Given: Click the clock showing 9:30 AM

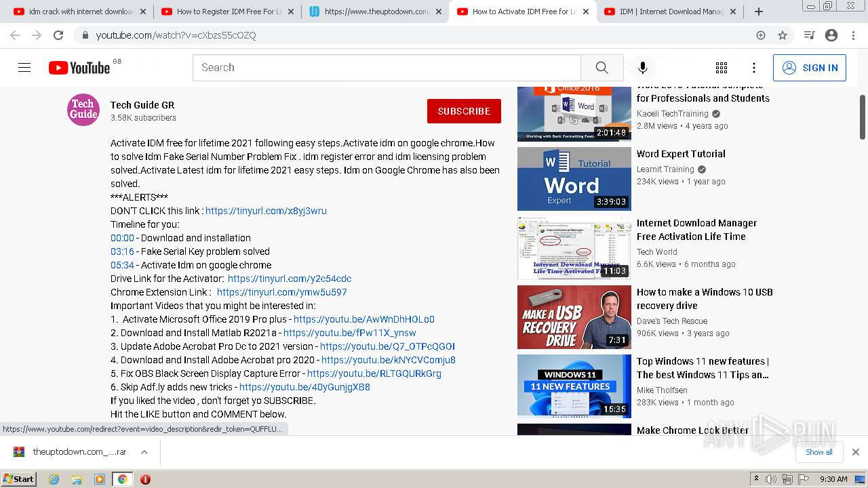Looking at the screenshot, I should [x=833, y=479].
